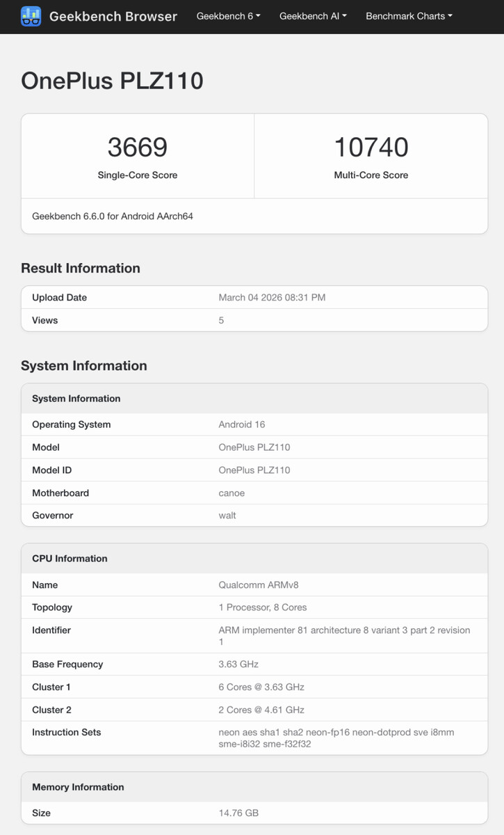
Task: Open the Geekbench Browser home link
Action: point(113,16)
